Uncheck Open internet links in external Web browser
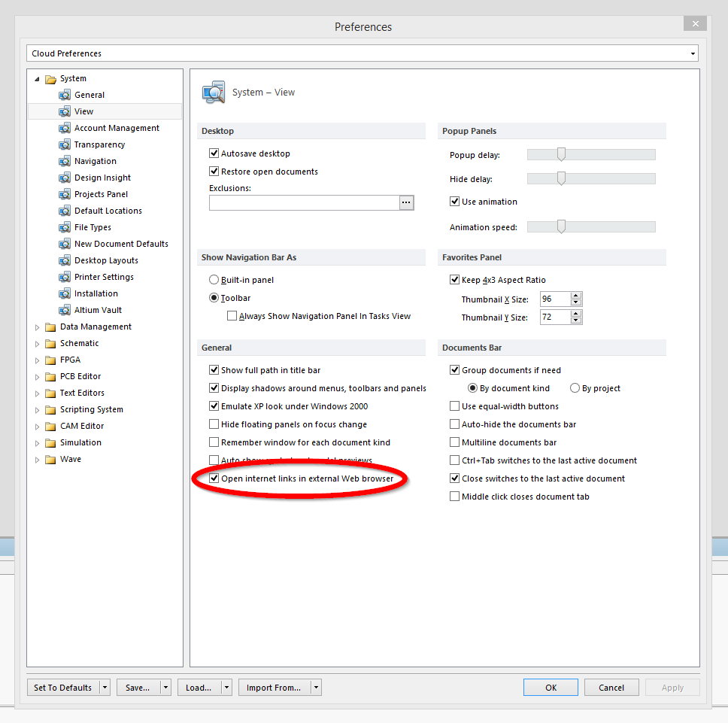Viewport: 728px width, 723px height. click(214, 478)
